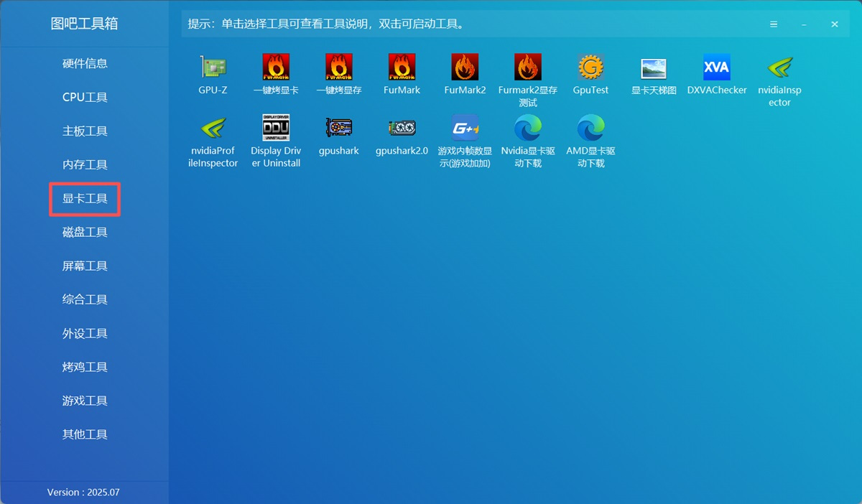Switch to the CPU工具 category
Viewport: 862px width, 504px height.
click(x=84, y=97)
